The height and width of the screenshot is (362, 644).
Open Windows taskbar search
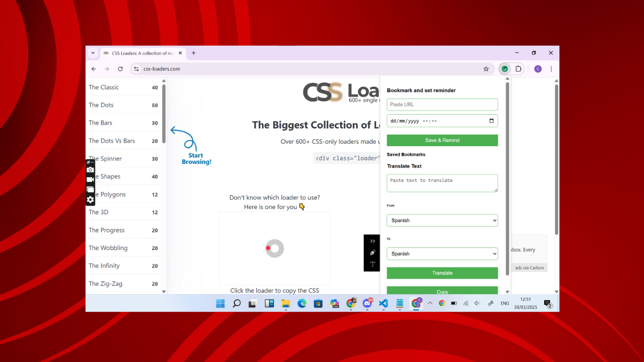[236, 303]
